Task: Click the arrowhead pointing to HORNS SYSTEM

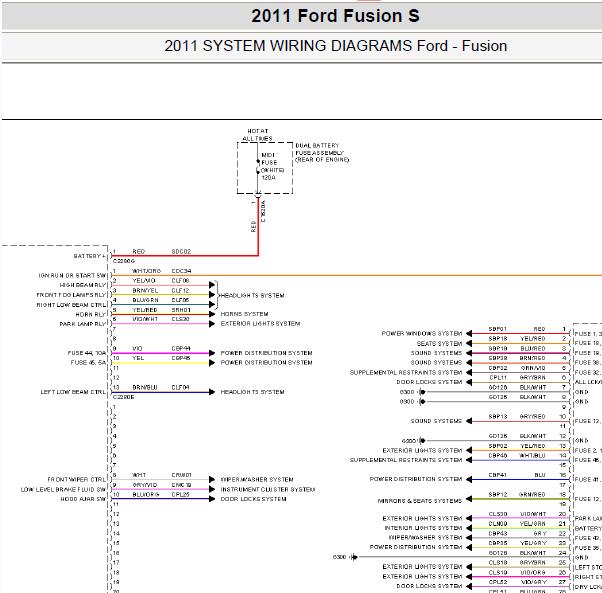Action: (x=212, y=314)
